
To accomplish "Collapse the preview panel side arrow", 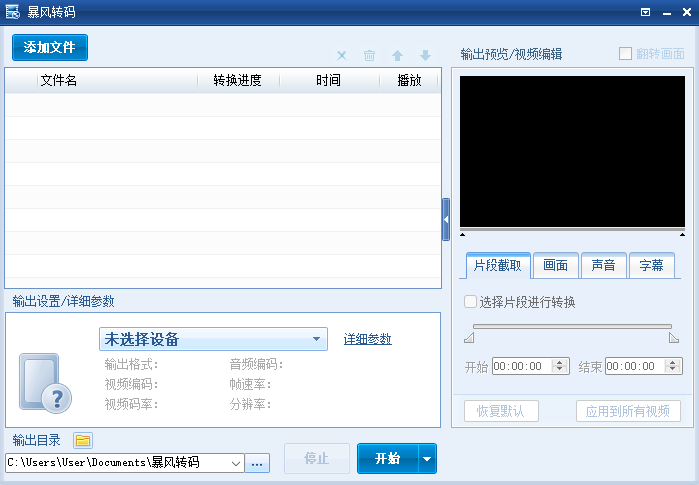I will [446, 219].
